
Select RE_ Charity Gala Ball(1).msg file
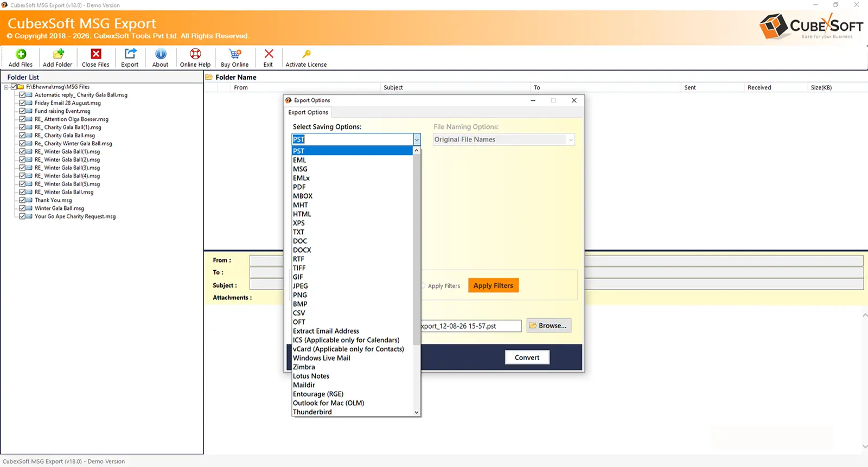click(68, 127)
